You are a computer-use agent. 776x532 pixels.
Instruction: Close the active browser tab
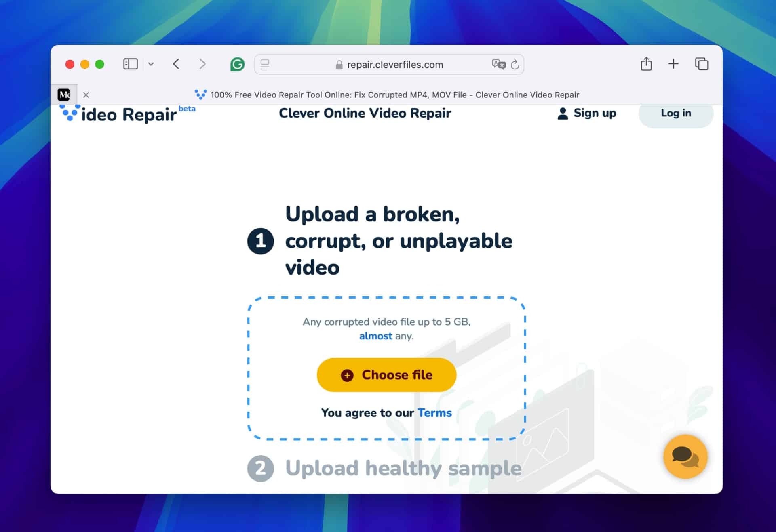pyautogui.click(x=86, y=94)
